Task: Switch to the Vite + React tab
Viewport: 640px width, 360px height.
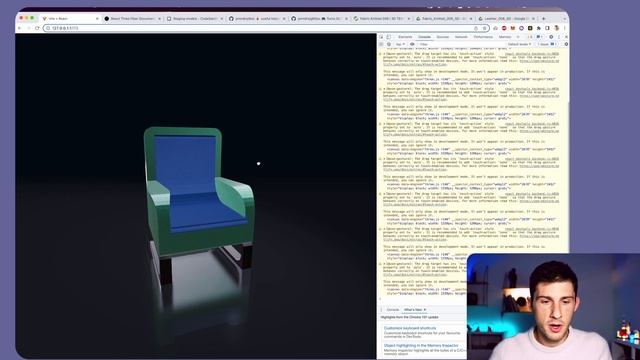Action: pyautogui.click(x=69, y=19)
